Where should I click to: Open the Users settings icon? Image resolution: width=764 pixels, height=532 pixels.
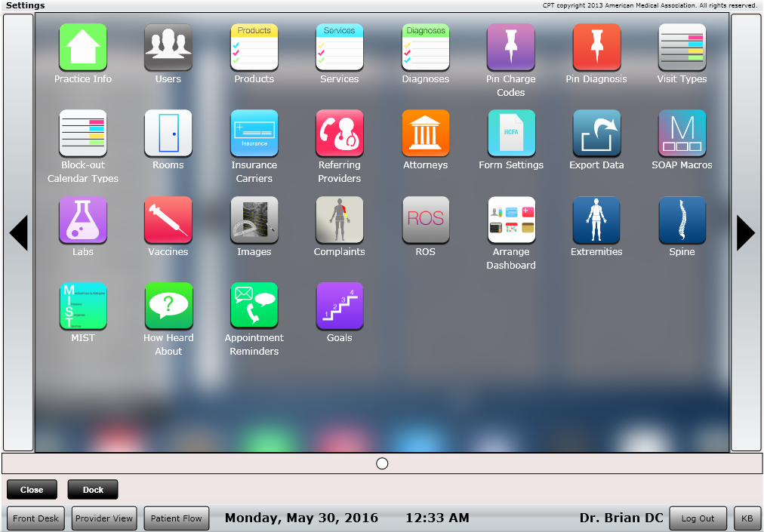coord(168,48)
